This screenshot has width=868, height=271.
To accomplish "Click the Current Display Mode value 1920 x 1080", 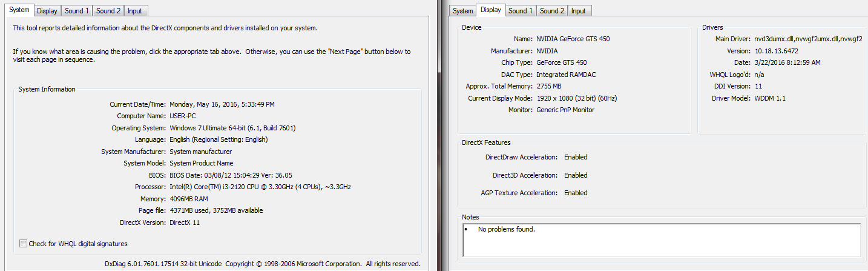I will pos(576,98).
